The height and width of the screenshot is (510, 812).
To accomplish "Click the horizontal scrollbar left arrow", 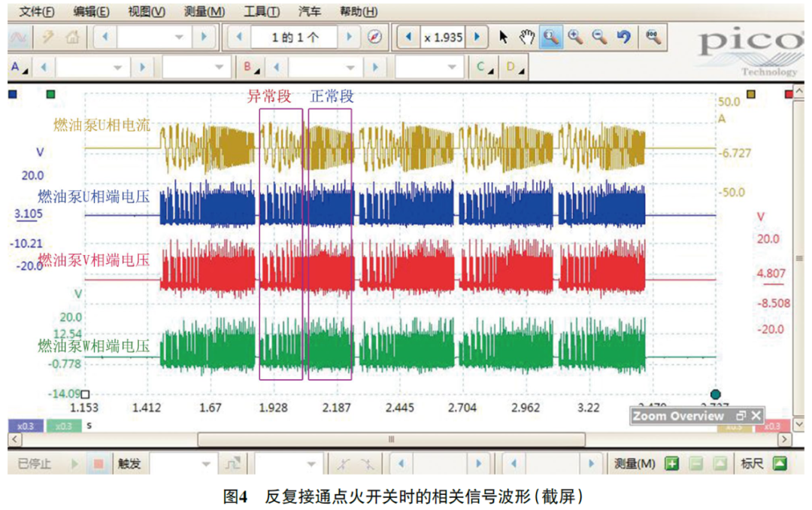I will pyautogui.click(x=15, y=439).
